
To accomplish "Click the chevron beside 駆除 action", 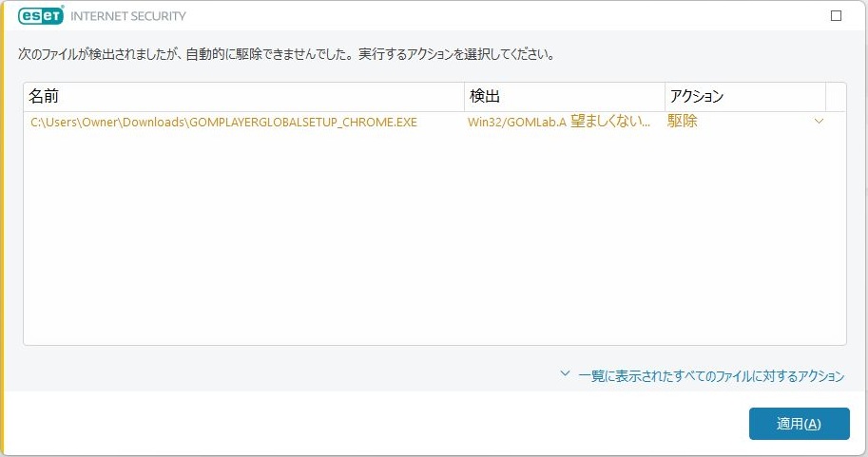I will point(819,122).
